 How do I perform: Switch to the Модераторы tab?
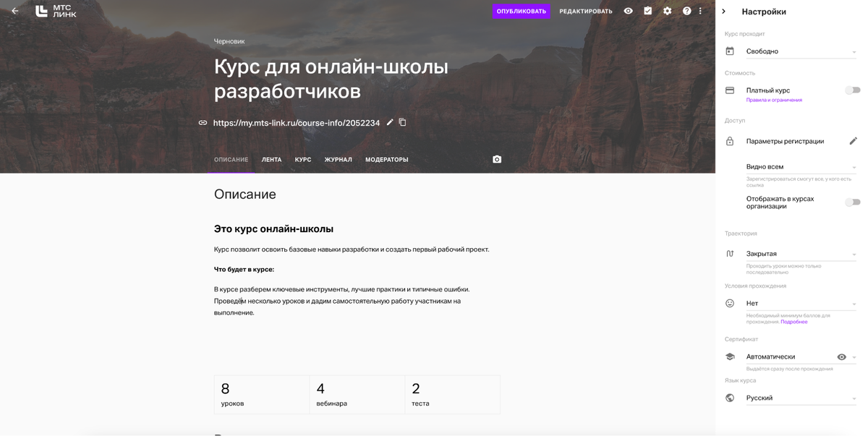coord(387,160)
